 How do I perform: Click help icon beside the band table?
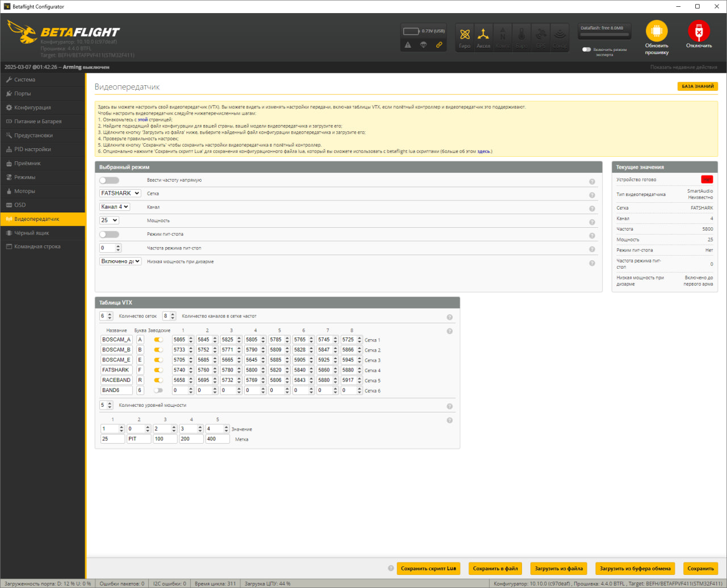pyautogui.click(x=449, y=331)
